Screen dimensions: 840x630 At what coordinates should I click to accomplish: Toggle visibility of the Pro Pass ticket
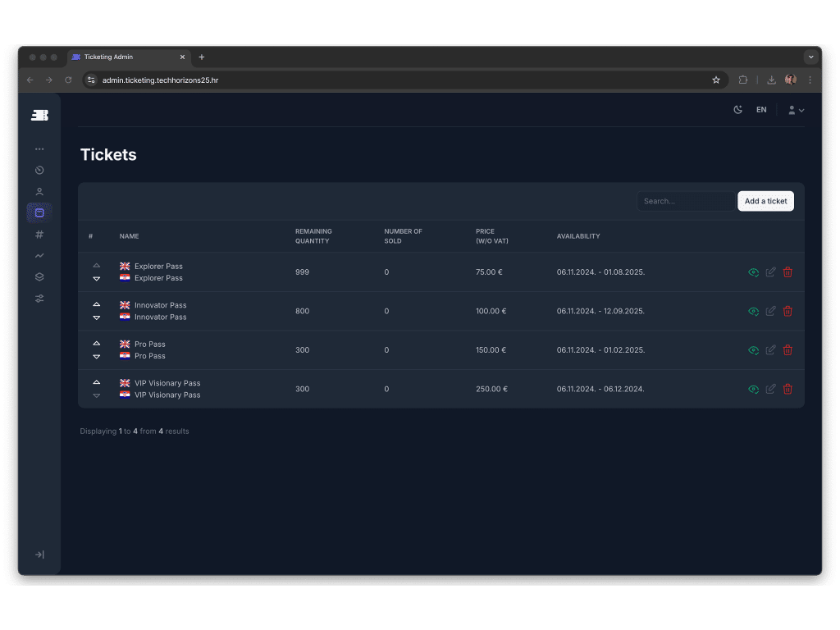point(753,350)
